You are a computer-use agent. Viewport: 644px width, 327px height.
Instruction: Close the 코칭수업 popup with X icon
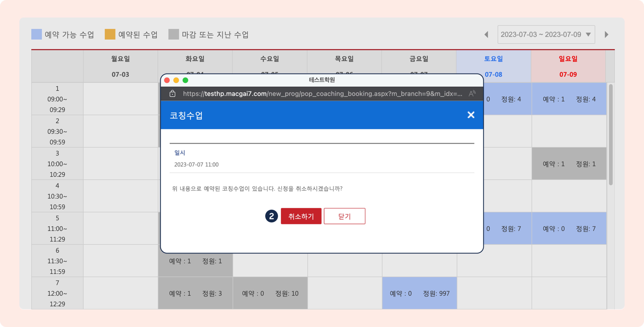point(471,115)
